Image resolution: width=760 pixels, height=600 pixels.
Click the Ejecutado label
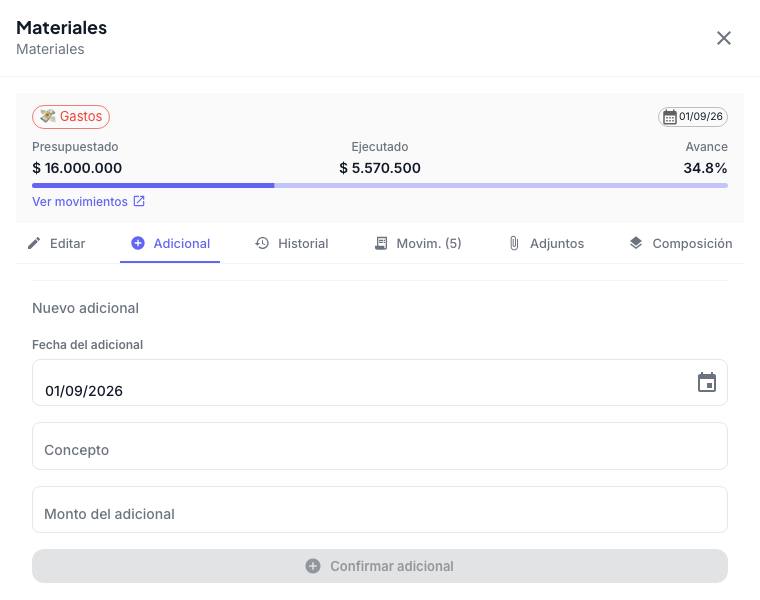[x=380, y=146]
